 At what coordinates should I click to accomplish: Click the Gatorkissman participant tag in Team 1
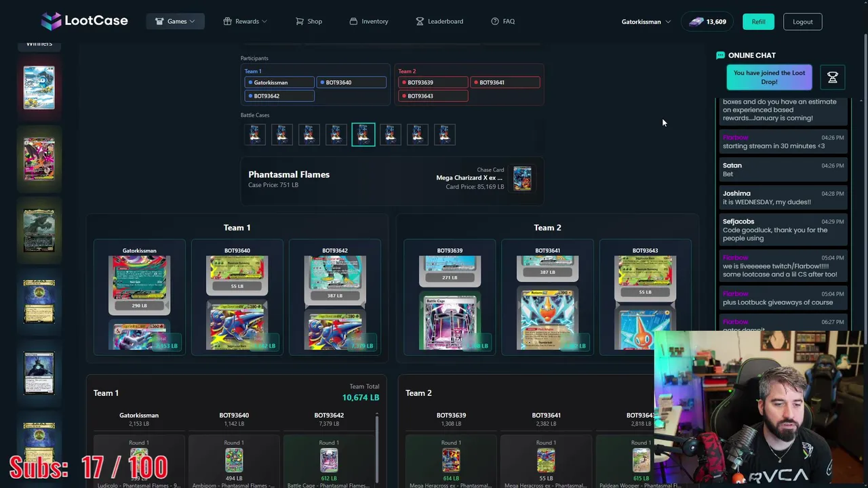coord(279,83)
